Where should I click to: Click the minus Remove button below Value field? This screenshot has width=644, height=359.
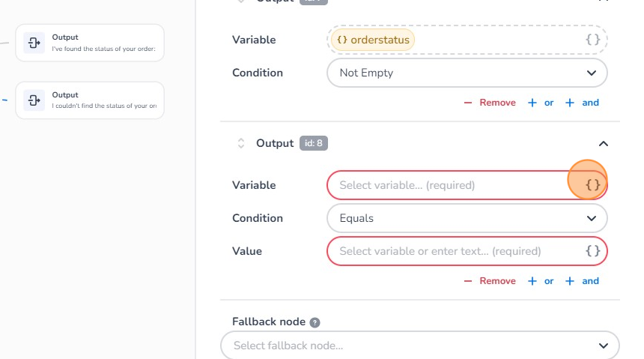pyautogui.click(x=490, y=281)
